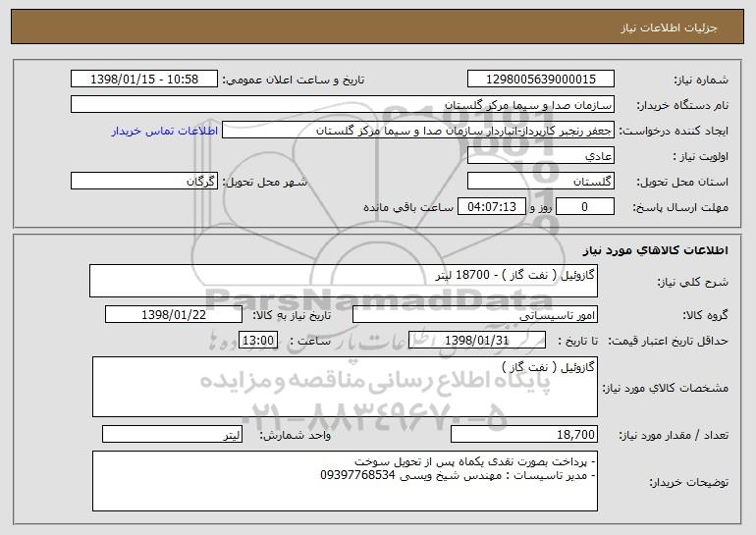Click the request creator field (جعفر رنجبر)
This screenshot has height=535, width=756.
click(418, 131)
